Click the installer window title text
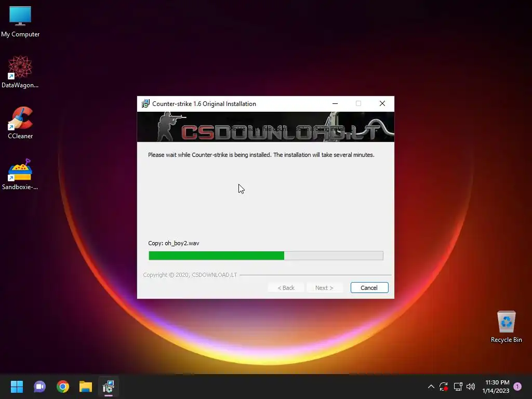Viewport: 532px width, 399px height. [x=204, y=104]
